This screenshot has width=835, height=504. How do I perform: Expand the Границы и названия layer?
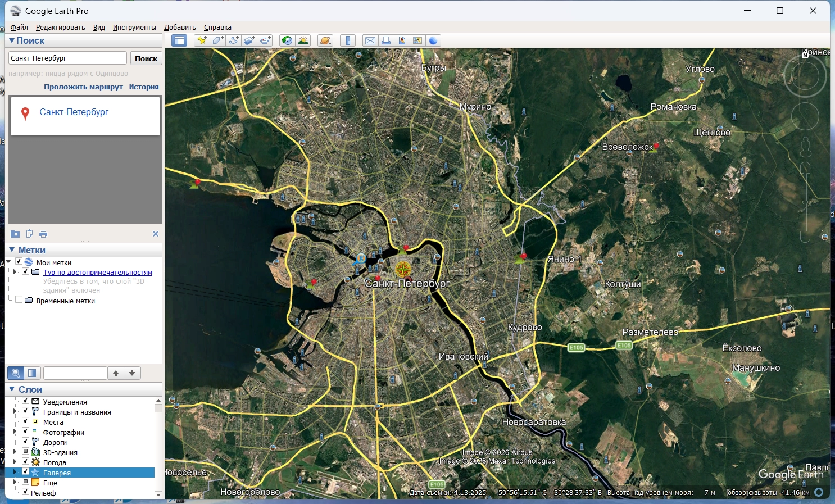[15, 412]
